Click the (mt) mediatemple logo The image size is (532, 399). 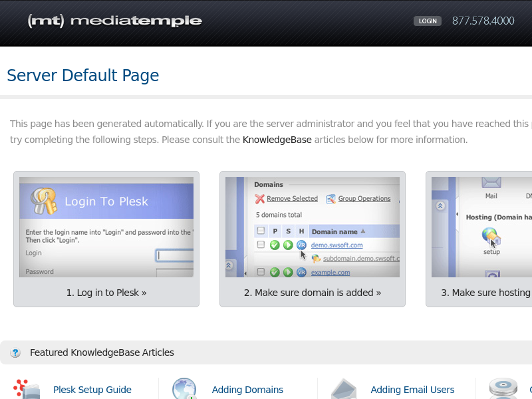coord(114,21)
